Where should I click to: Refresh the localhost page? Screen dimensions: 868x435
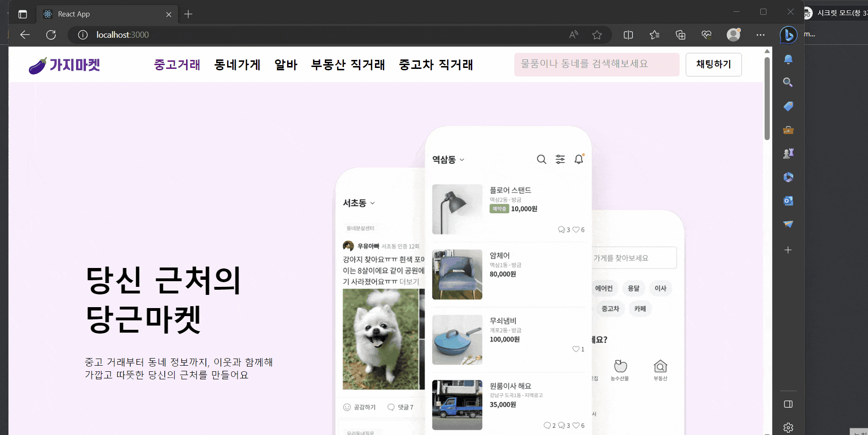[x=51, y=34]
